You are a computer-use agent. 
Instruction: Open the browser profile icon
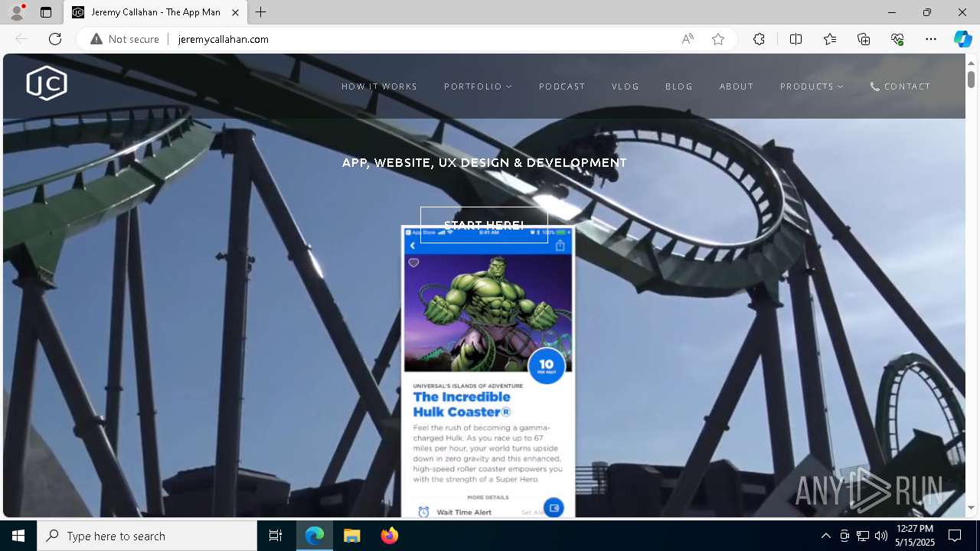tap(16, 12)
